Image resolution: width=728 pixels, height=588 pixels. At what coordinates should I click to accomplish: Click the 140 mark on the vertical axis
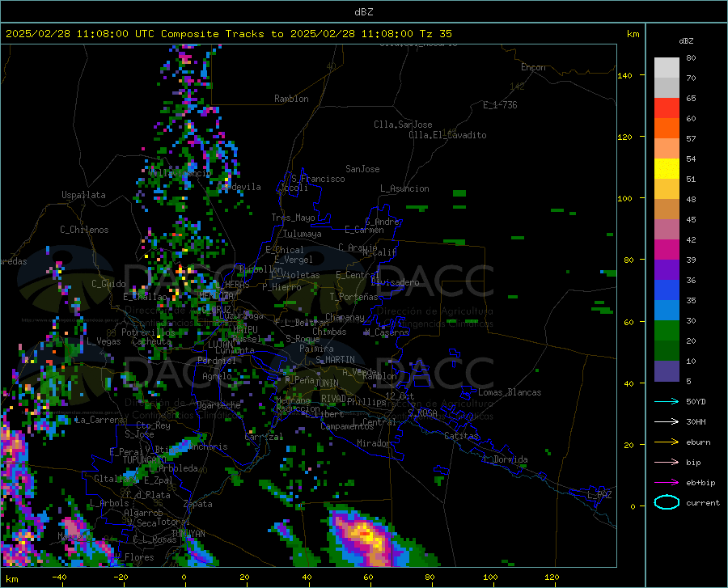(624, 75)
